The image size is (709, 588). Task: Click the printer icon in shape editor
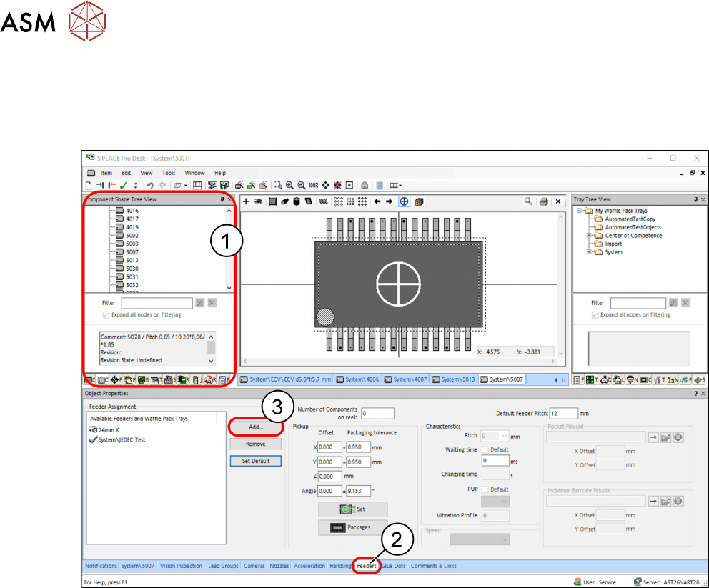544,201
